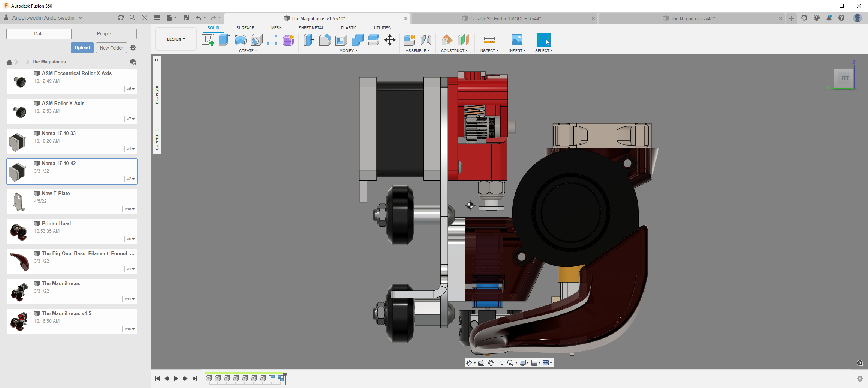Choose the Shell tool

(x=341, y=39)
